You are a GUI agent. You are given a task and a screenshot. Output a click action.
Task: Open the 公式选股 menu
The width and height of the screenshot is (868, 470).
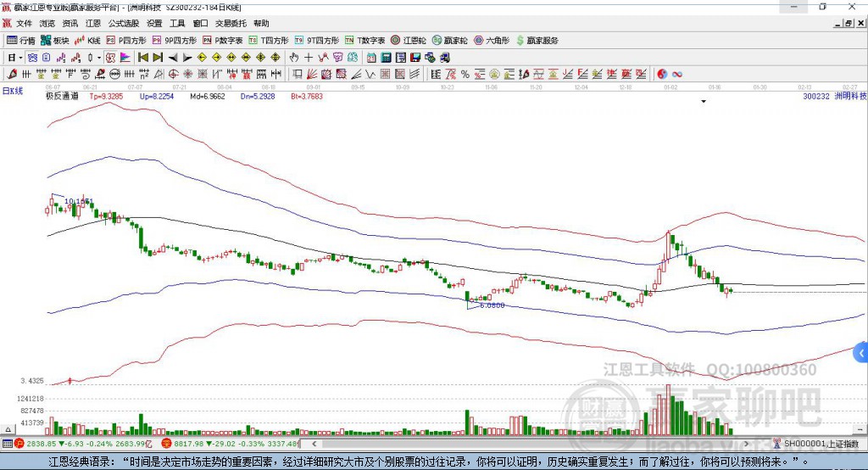(124, 23)
